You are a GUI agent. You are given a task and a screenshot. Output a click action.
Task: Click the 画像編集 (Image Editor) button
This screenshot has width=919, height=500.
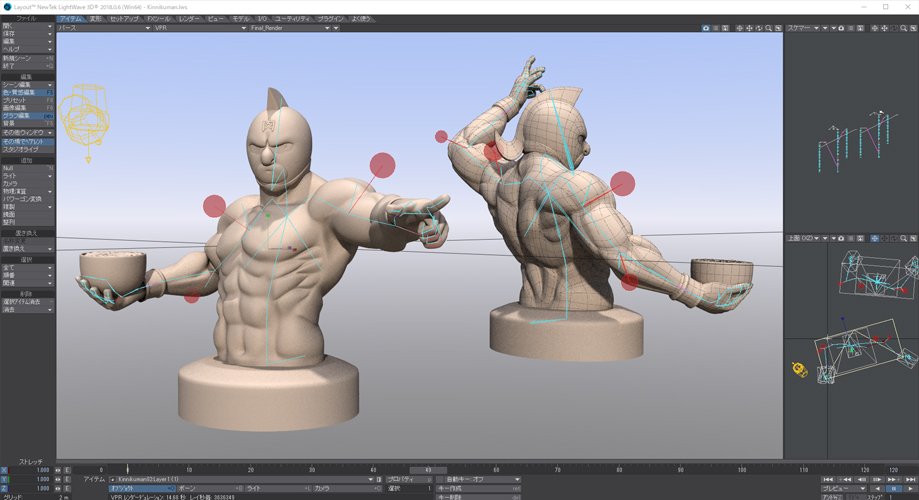coord(27,108)
